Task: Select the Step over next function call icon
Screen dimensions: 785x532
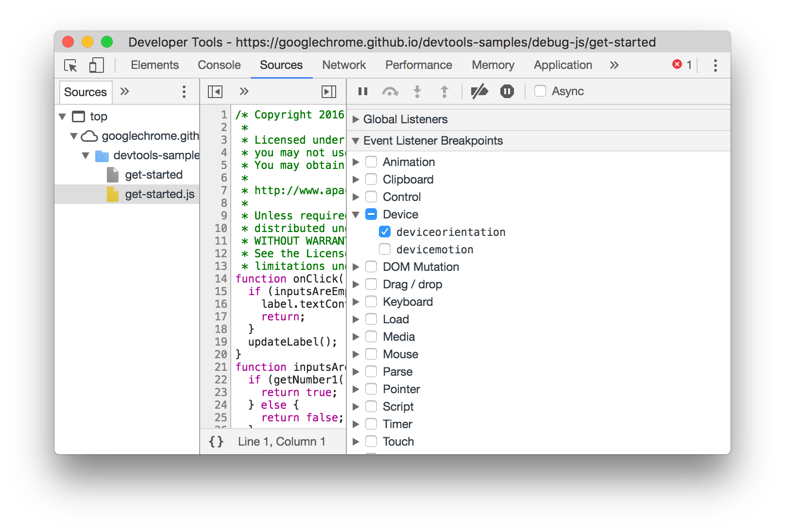Action: click(391, 91)
